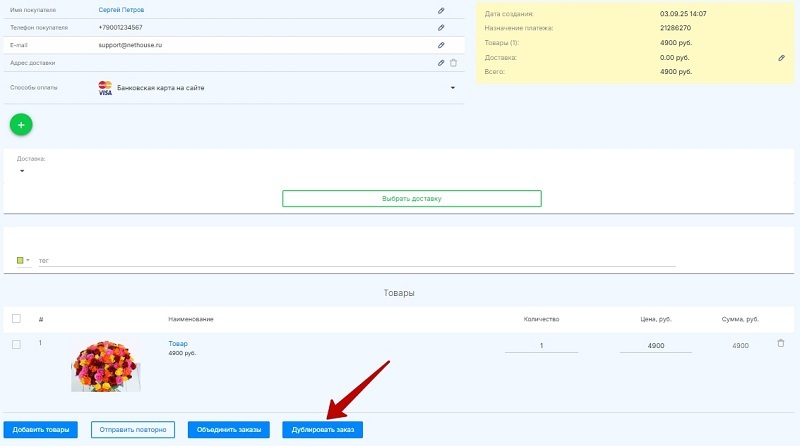Click the Дублировать заказ button
The height and width of the screenshot is (446, 800).
[x=322, y=430]
